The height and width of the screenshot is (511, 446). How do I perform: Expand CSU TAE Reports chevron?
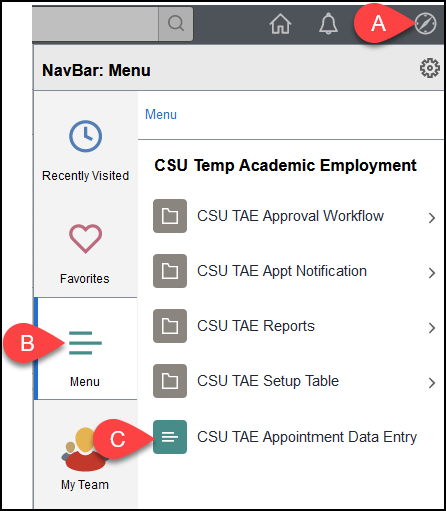click(432, 328)
